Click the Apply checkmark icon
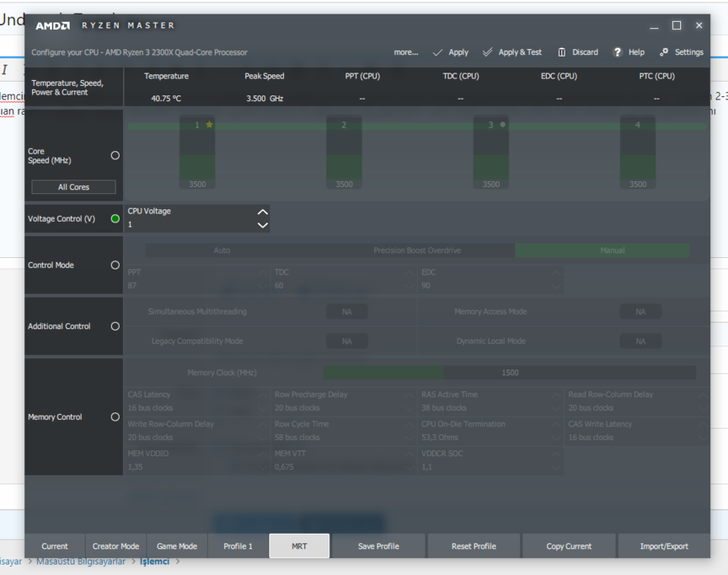The height and width of the screenshot is (575, 728). coord(438,53)
